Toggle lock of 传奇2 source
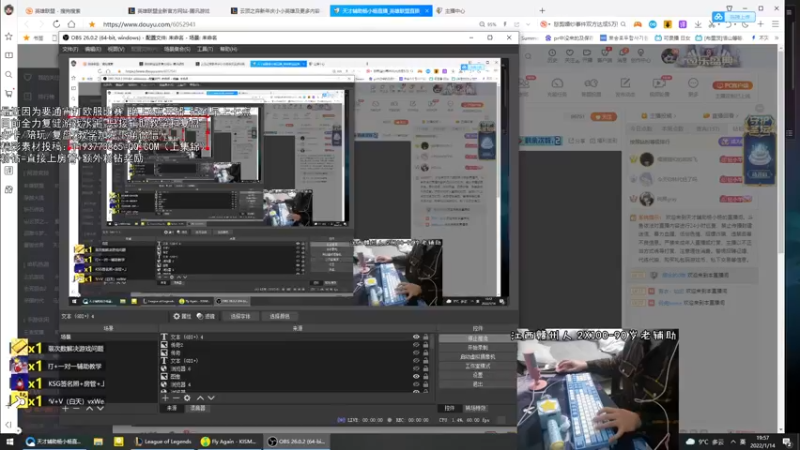The width and height of the screenshot is (800, 450). 426,345
